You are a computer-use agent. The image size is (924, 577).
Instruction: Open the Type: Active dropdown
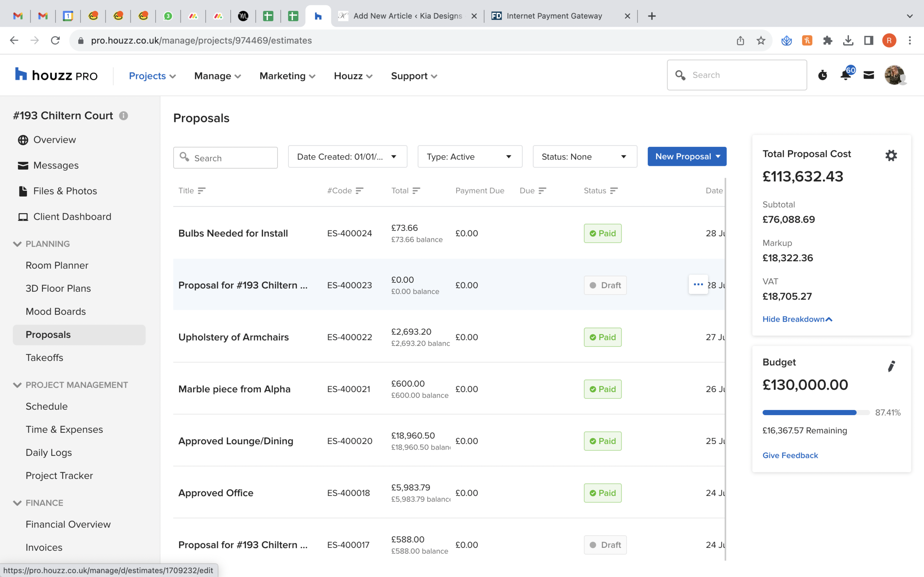point(469,157)
